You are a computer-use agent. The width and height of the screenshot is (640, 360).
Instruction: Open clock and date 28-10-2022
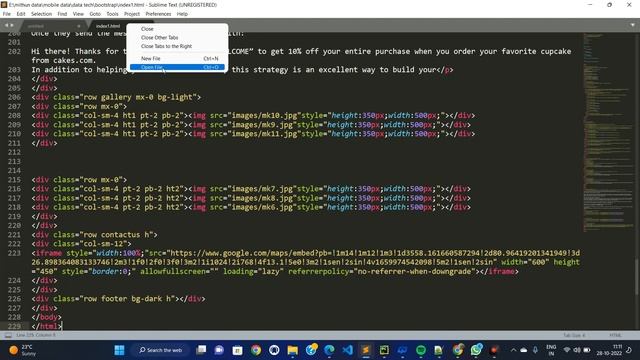[609, 350]
